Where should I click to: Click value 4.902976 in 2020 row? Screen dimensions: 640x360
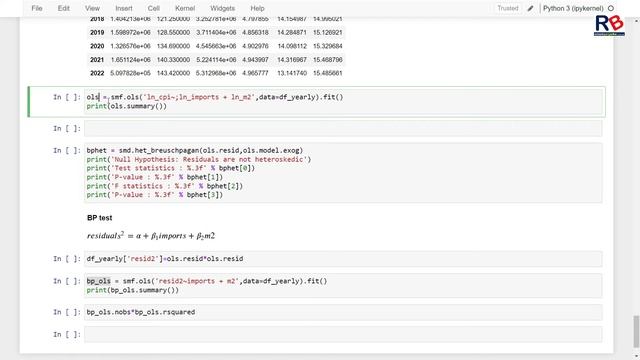256,46
